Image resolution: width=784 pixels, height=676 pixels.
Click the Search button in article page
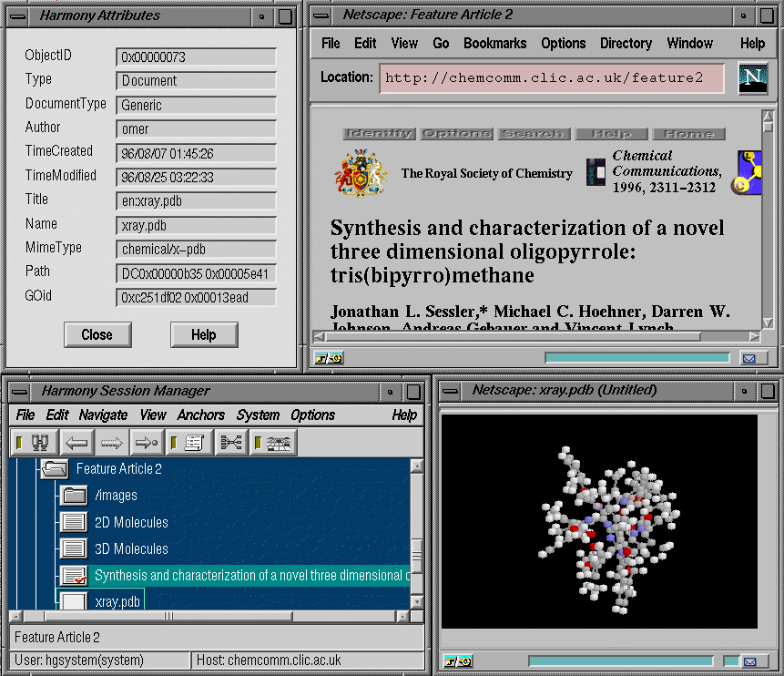(x=534, y=134)
